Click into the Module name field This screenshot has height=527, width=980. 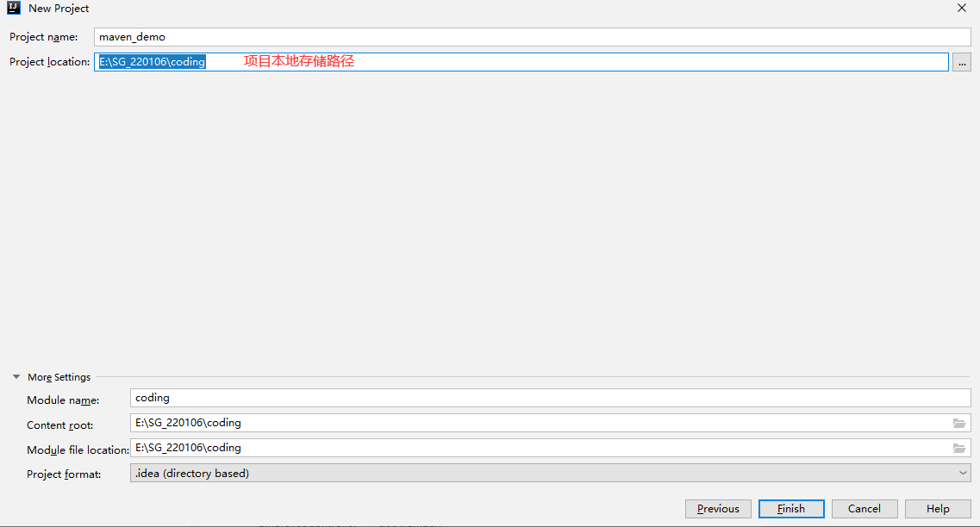tap(550, 398)
